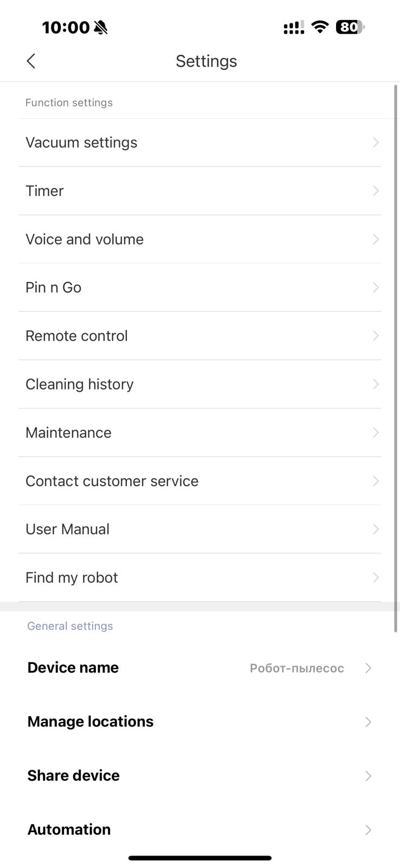Open Remote control page
Viewport: 400px width, 868px height.
200,336
